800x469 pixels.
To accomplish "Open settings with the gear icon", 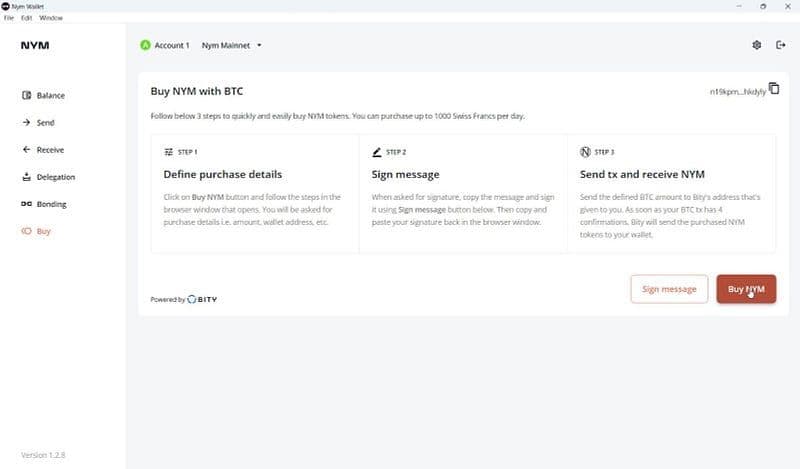I will [x=757, y=45].
